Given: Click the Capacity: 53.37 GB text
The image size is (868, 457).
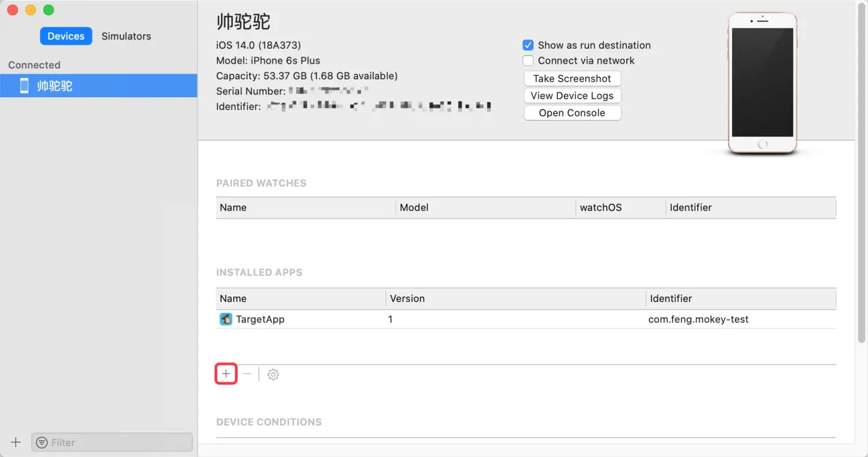Looking at the screenshot, I should 307,76.
